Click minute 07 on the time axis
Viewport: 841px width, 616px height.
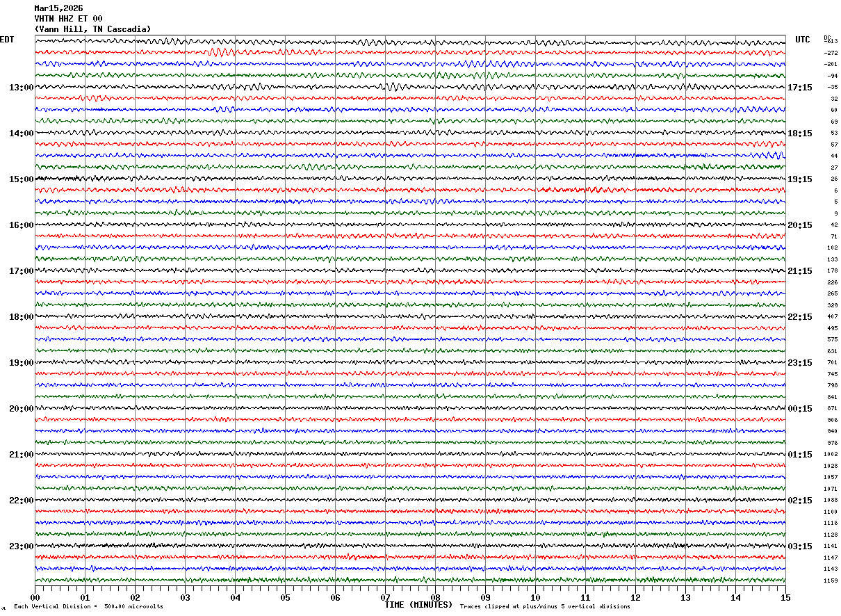(x=385, y=597)
